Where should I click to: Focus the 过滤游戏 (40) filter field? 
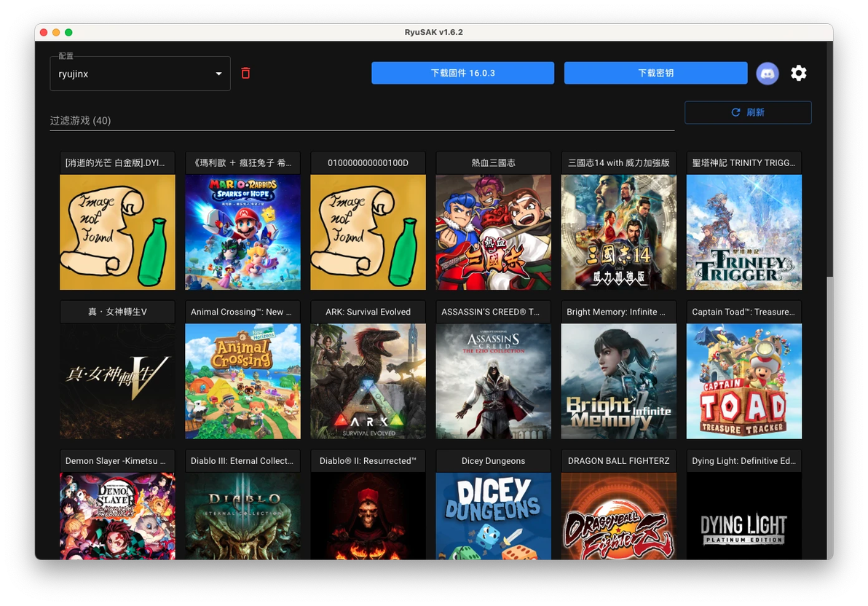(362, 120)
